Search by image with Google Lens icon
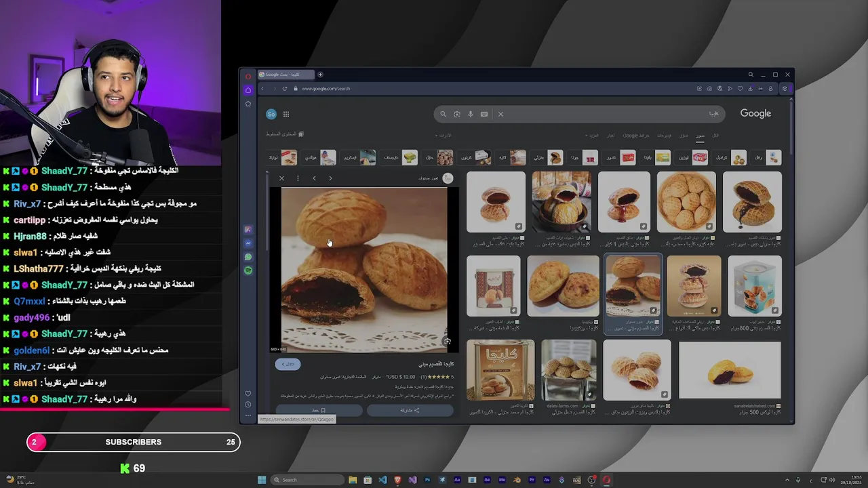 tap(457, 114)
